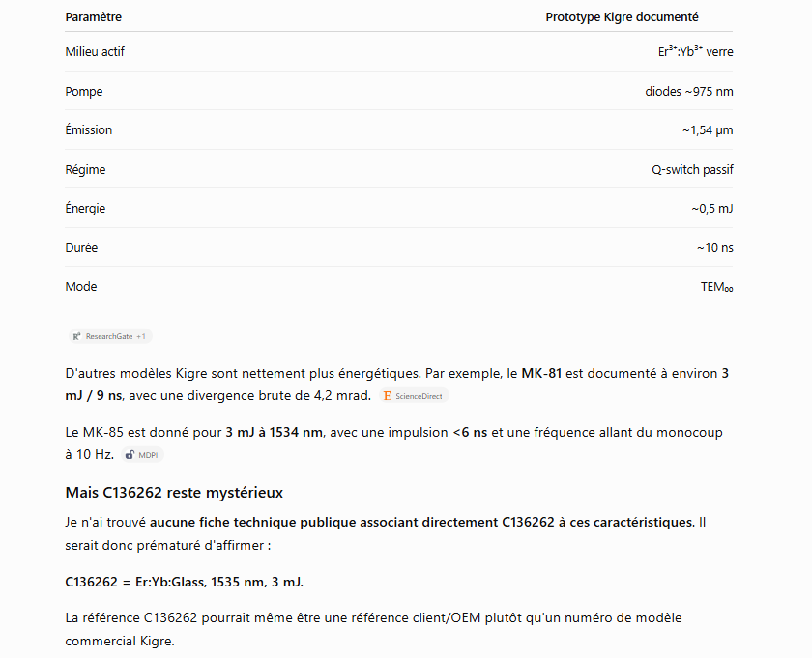Click the ResearchGate logo icon

click(x=76, y=336)
